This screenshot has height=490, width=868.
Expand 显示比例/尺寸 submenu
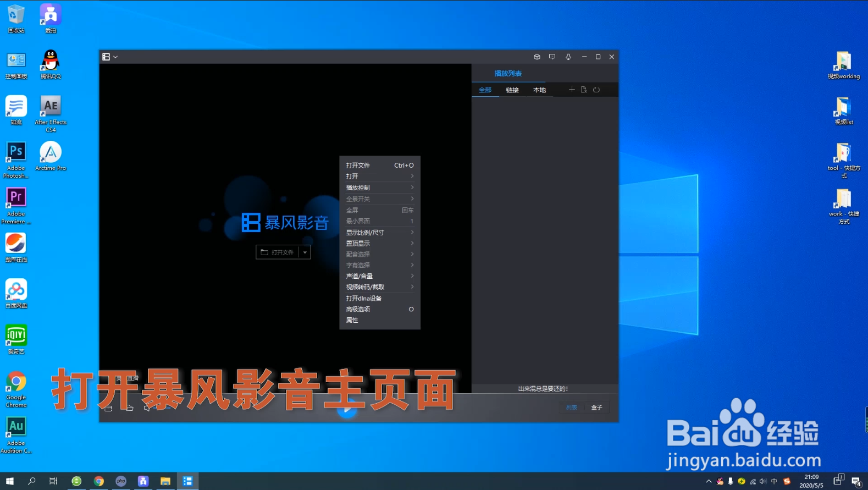pyautogui.click(x=380, y=232)
